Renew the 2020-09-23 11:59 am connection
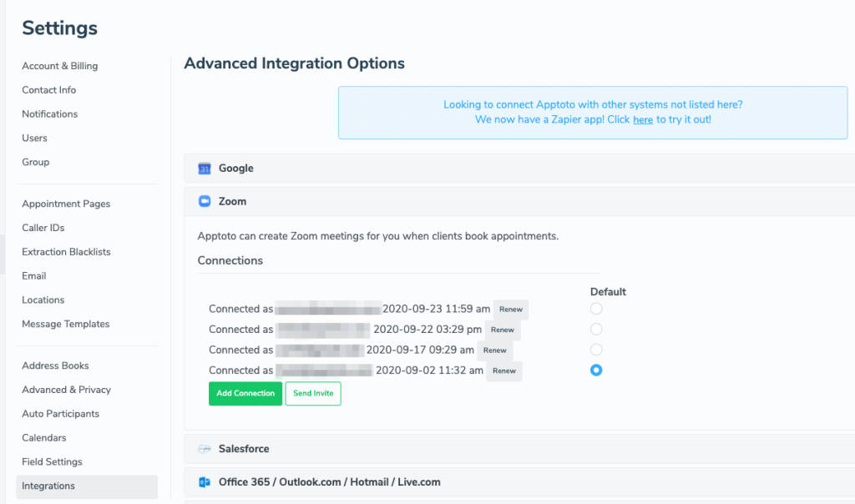Screen dimensions: 855x504 (x=511, y=310)
